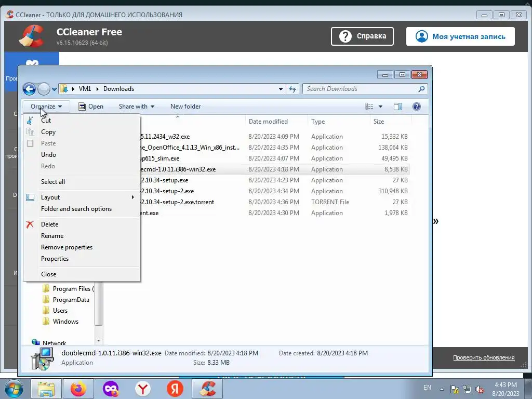The height and width of the screenshot is (399, 532).
Task: Open the purple masked browser taskbar icon
Action: pyautogui.click(x=111, y=389)
